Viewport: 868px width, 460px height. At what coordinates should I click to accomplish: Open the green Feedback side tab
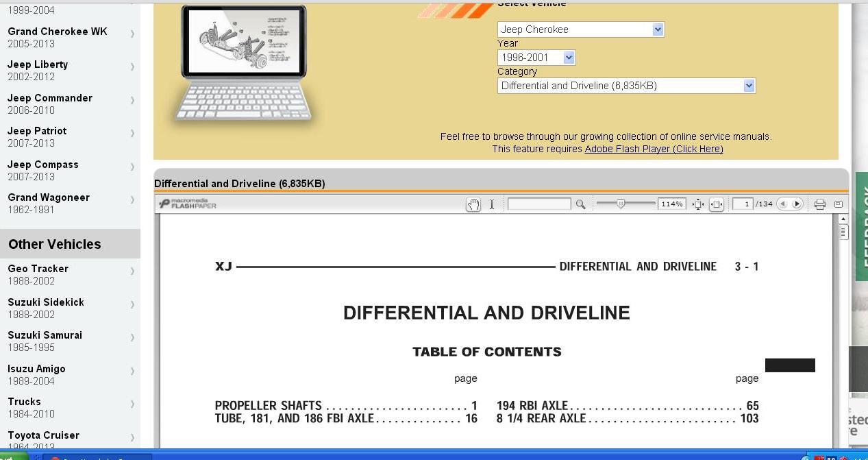(862, 226)
